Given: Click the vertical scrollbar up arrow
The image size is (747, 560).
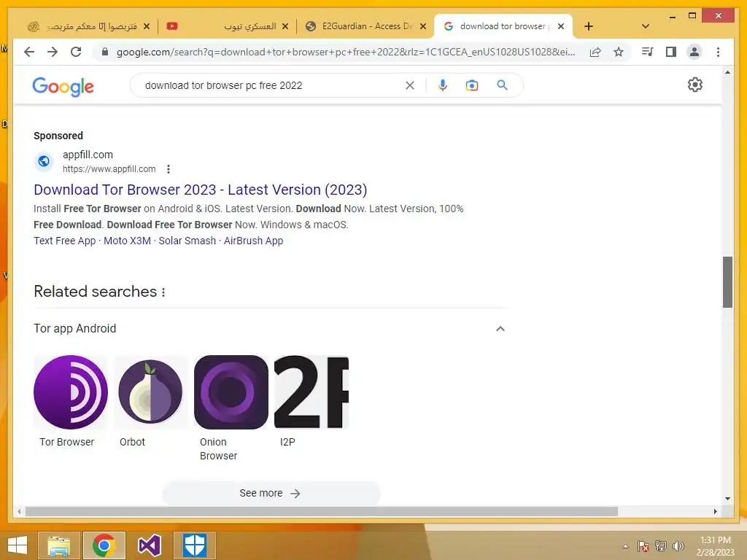Looking at the screenshot, I should (727, 72).
